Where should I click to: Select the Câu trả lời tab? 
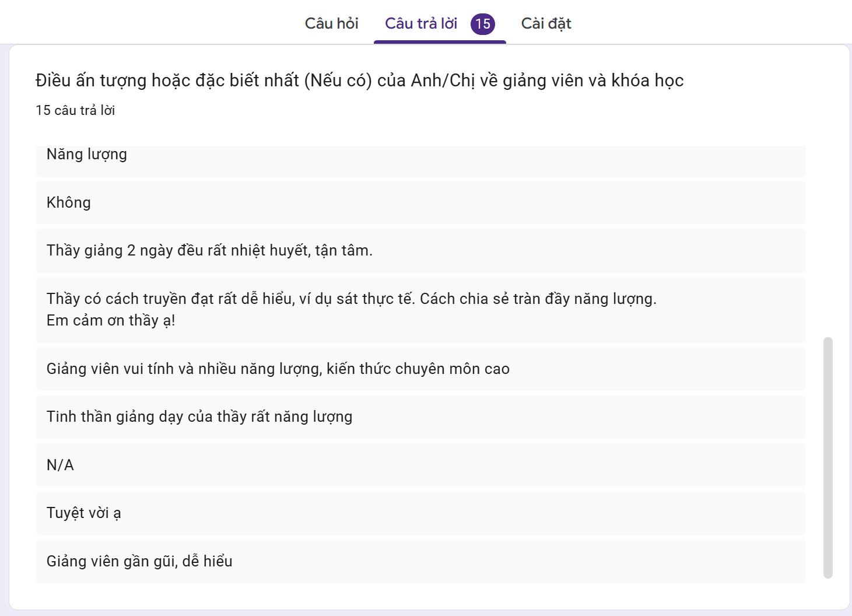pyautogui.click(x=420, y=23)
